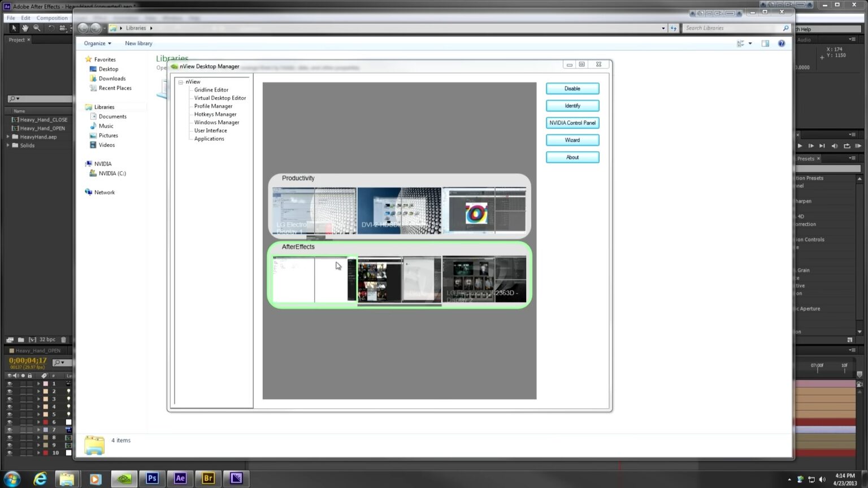
Task: Click the Help icon in the Libraries window toolbar
Action: coord(782,43)
